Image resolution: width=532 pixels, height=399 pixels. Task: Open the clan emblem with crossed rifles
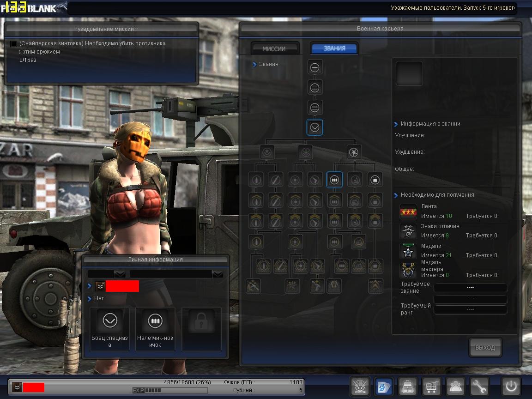(x=360, y=386)
